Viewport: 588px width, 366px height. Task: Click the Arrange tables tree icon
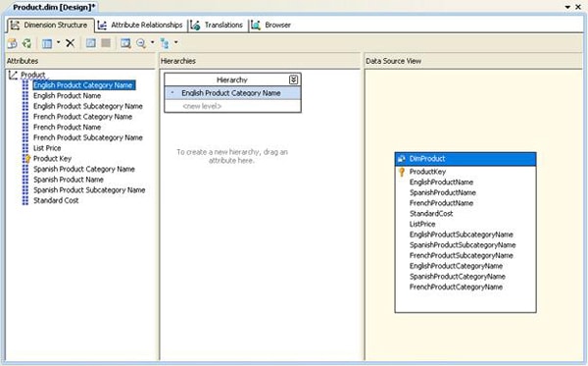pos(165,43)
